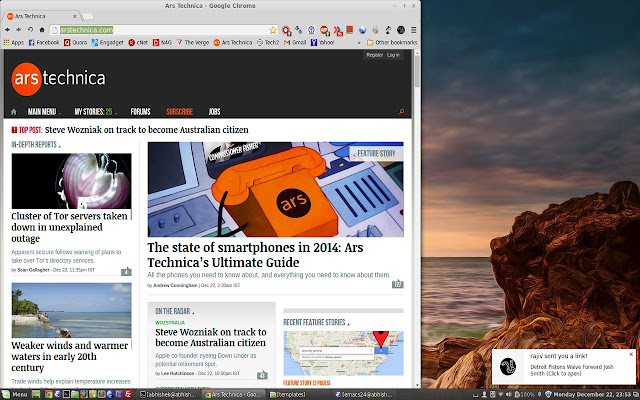The image size is (640, 400).
Task: Open 'The state of smartphones in 2014' headline
Action: [x=255, y=255]
